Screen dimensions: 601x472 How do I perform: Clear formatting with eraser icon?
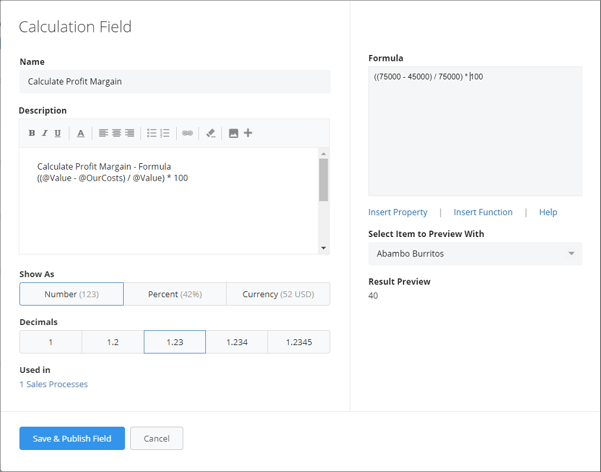pyautogui.click(x=210, y=133)
